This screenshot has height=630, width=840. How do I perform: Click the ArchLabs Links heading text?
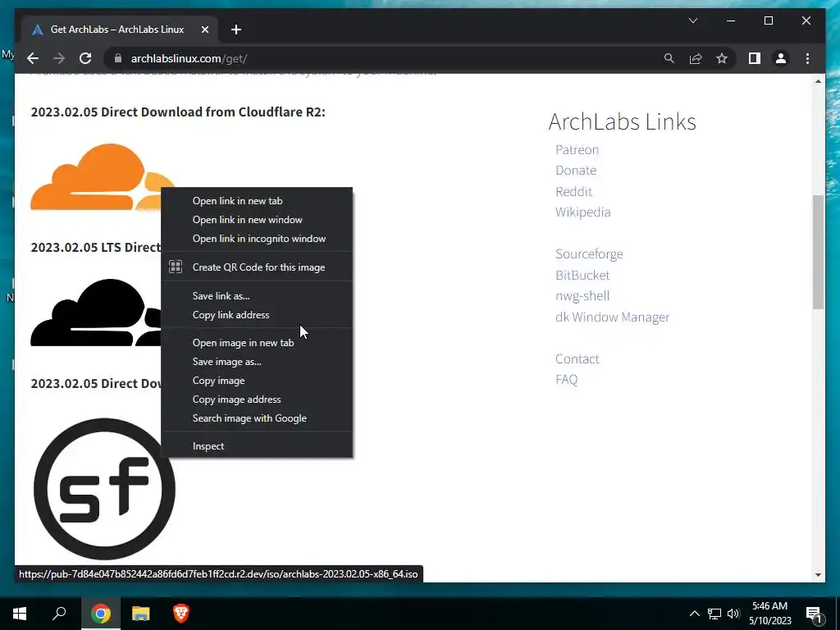pyautogui.click(x=623, y=121)
